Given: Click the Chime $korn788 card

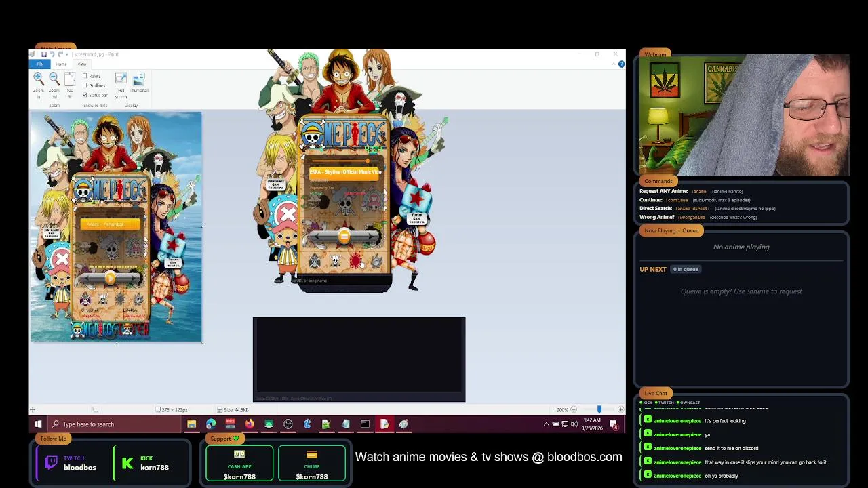Looking at the screenshot, I should tap(311, 464).
